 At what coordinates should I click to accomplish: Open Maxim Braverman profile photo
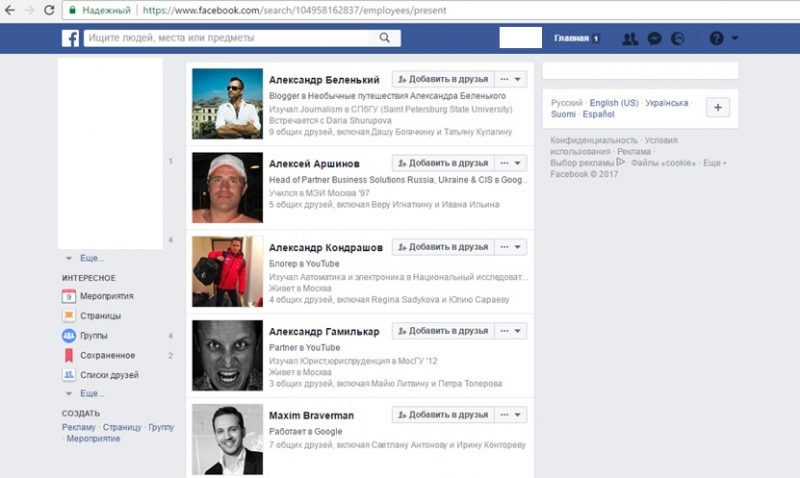point(228,439)
